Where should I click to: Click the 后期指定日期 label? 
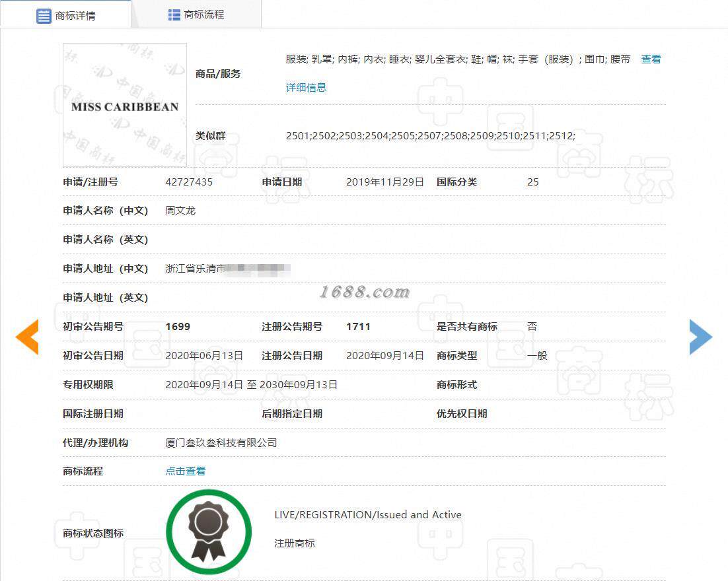(292, 413)
